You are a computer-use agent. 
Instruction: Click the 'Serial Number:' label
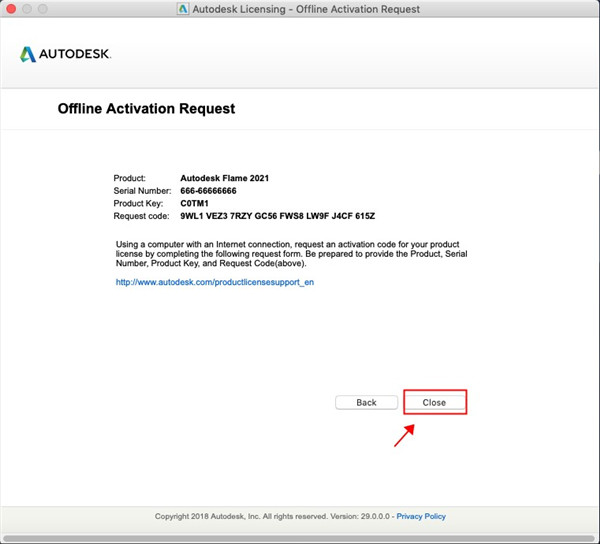[x=142, y=191]
